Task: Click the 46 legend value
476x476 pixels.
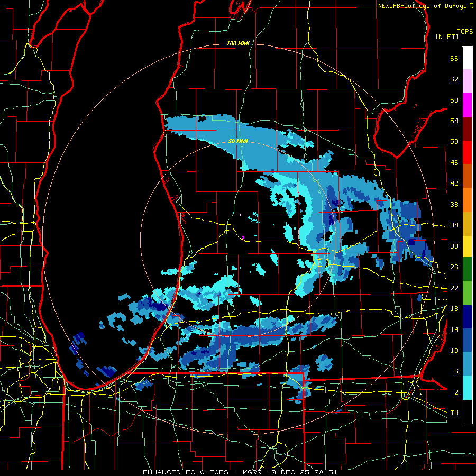Action: (454, 163)
